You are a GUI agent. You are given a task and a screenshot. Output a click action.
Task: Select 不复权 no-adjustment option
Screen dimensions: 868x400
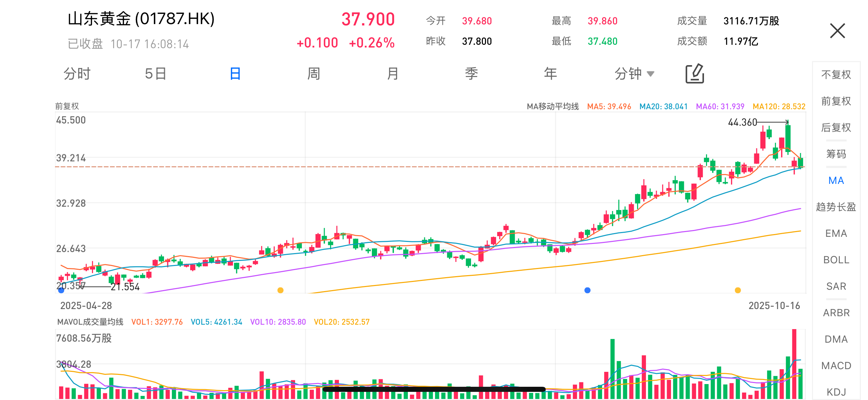click(x=836, y=75)
